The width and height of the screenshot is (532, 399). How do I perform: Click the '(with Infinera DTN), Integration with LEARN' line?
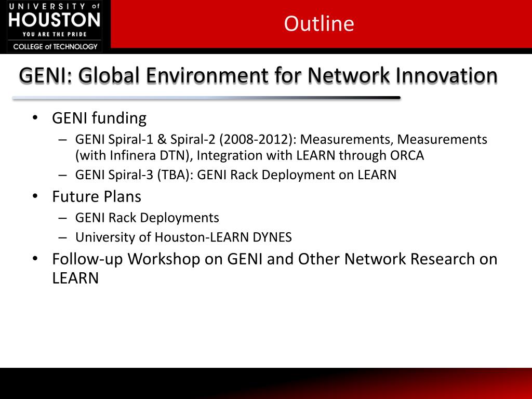(x=249, y=155)
